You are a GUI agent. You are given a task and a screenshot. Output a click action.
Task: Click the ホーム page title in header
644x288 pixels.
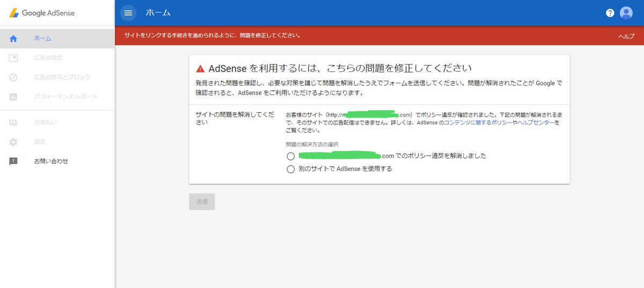pyautogui.click(x=158, y=12)
